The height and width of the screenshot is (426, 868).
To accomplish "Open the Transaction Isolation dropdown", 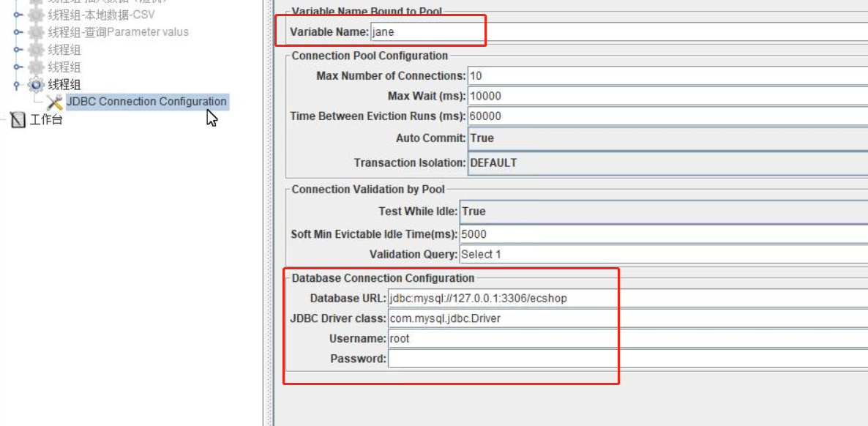I will tap(666, 162).
